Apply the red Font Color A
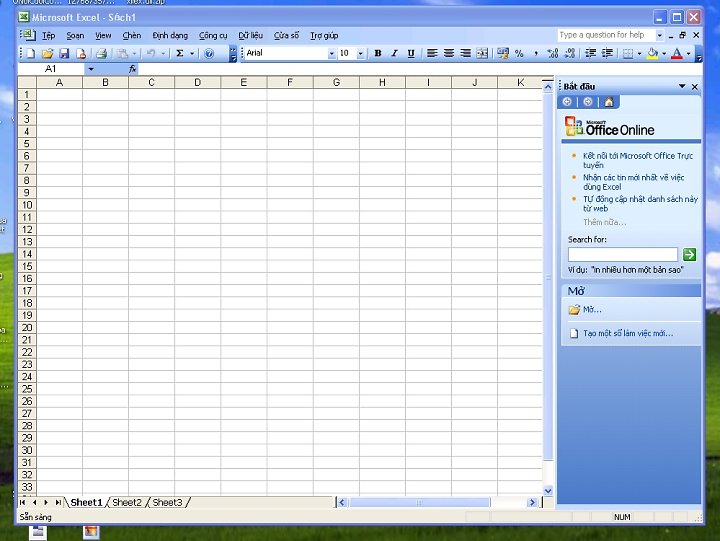Image resolution: width=720 pixels, height=541 pixels. coord(677,53)
